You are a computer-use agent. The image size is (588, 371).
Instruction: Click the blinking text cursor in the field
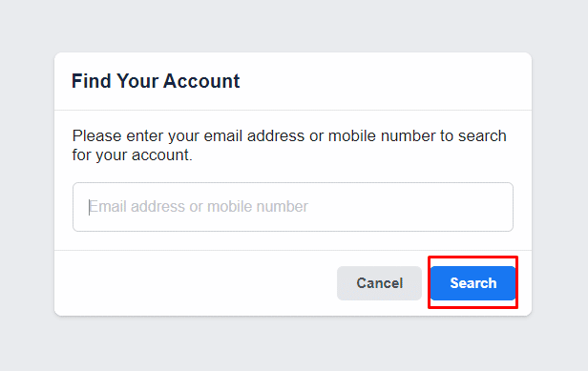pos(90,207)
